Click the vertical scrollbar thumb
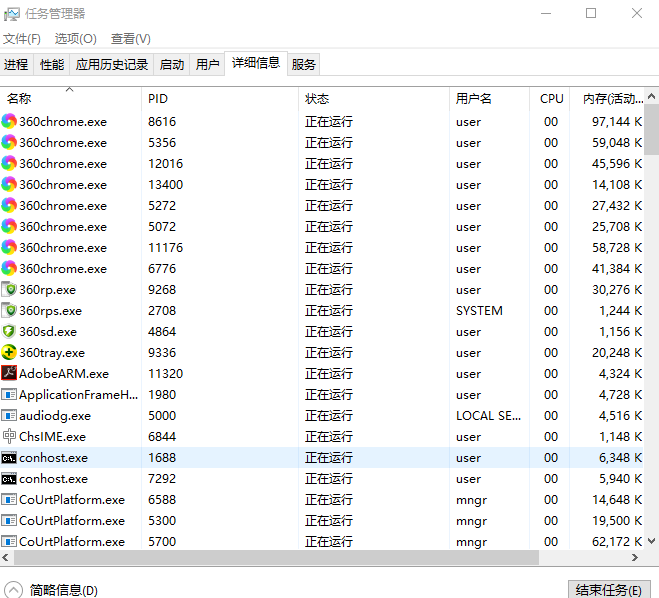 pyautogui.click(x=651, y=130)
